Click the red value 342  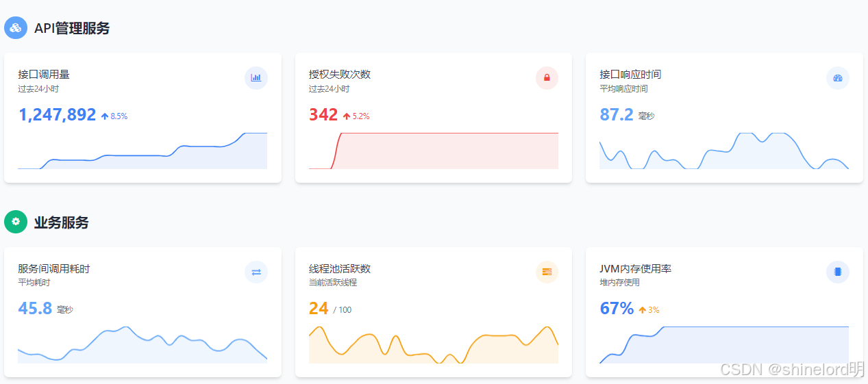pyautogui.click(x=323, y=114)
